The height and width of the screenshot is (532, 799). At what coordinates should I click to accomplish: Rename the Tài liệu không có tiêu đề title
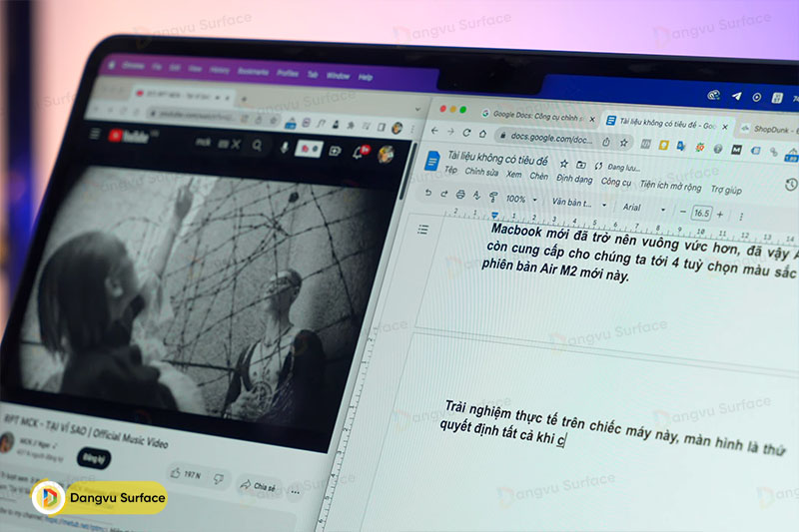(497, 159)
